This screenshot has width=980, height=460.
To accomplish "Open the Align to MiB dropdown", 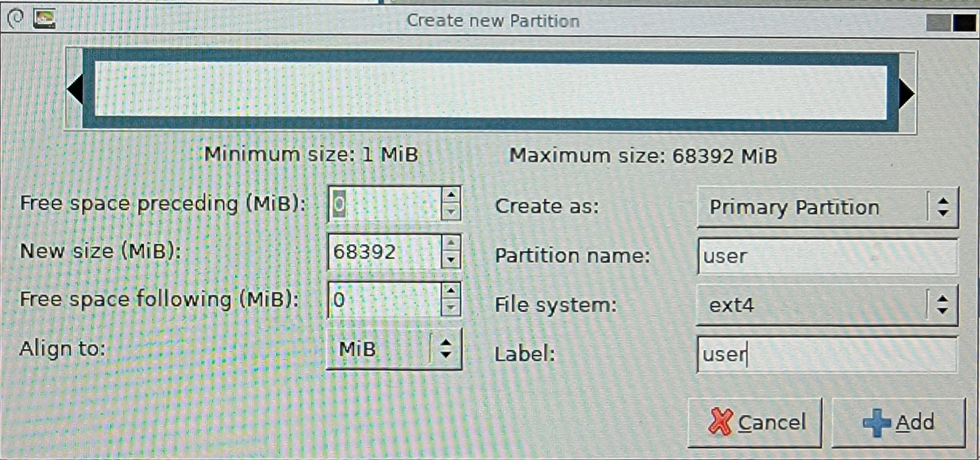I will coord(394,349).
